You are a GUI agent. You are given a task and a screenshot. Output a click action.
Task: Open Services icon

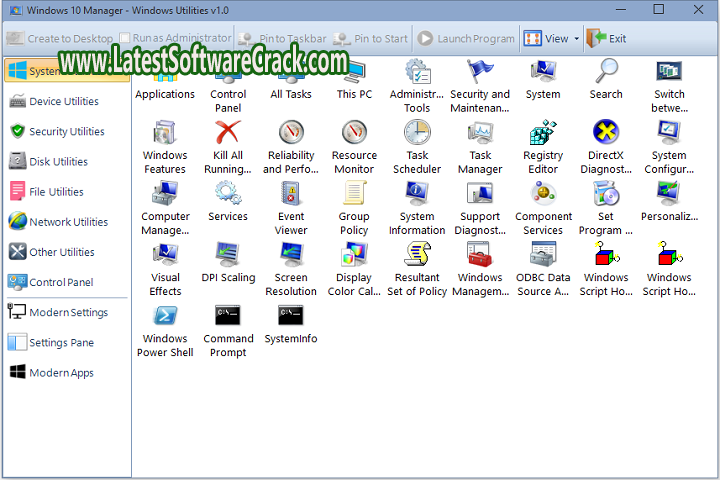[228, 202]
